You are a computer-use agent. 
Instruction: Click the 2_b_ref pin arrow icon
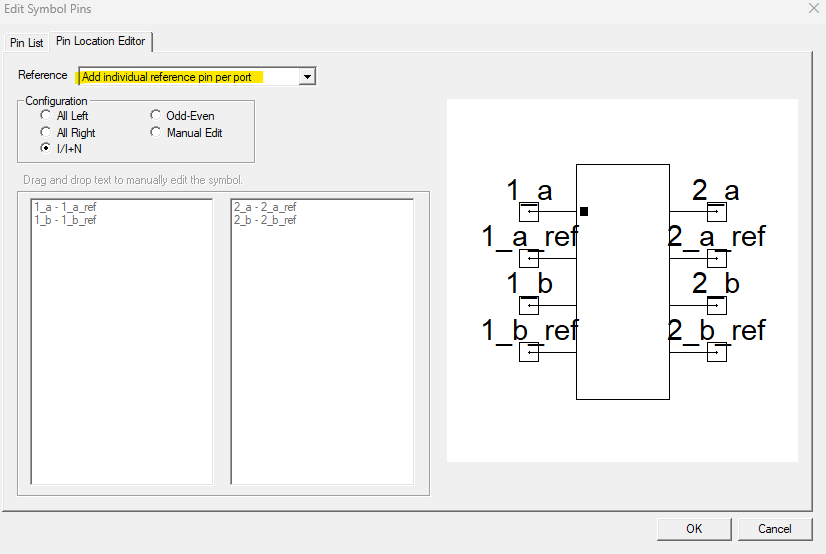coord(716,352)
